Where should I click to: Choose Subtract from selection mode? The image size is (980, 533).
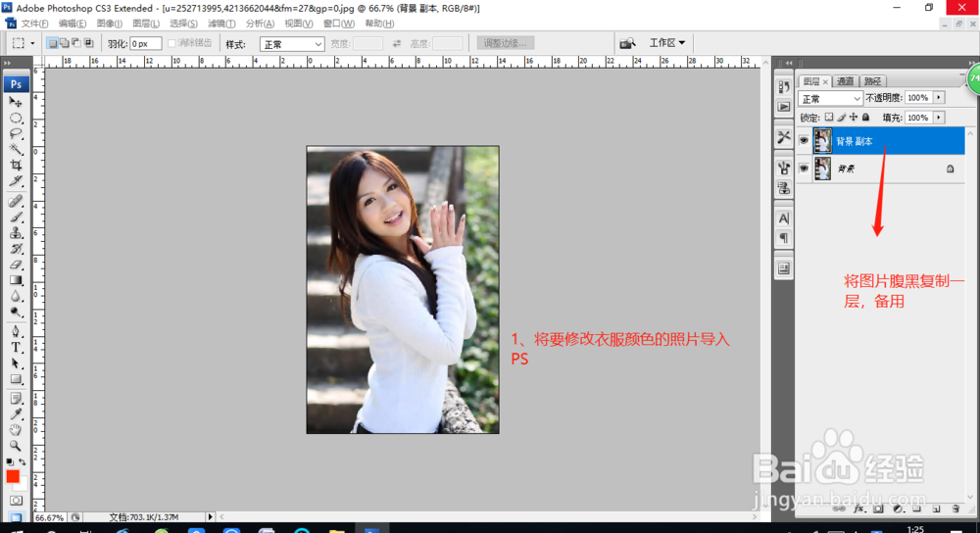point(76,43)
